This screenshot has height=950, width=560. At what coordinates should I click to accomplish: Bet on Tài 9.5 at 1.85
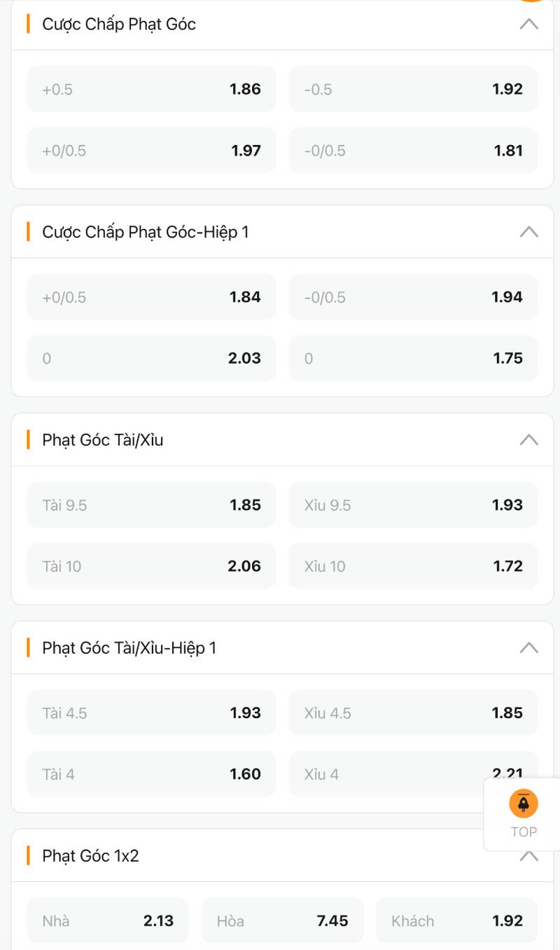[x=151, y=505]
